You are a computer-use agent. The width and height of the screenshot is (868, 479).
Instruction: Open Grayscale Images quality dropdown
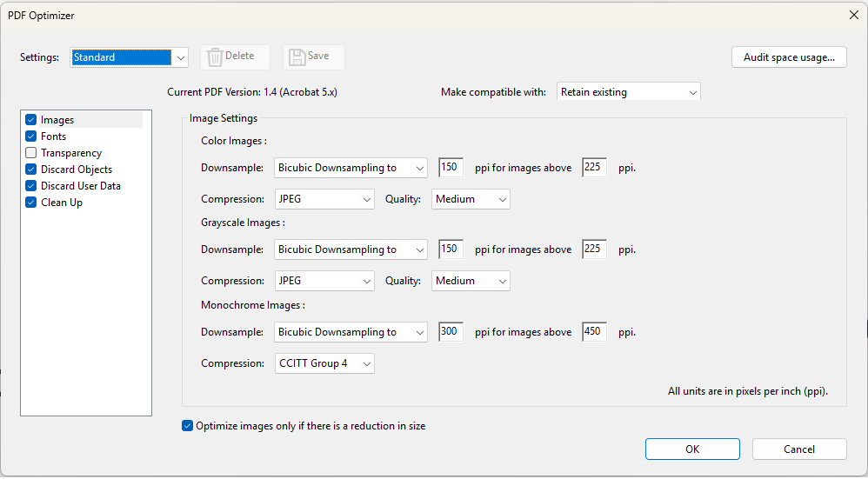(471, 281)
